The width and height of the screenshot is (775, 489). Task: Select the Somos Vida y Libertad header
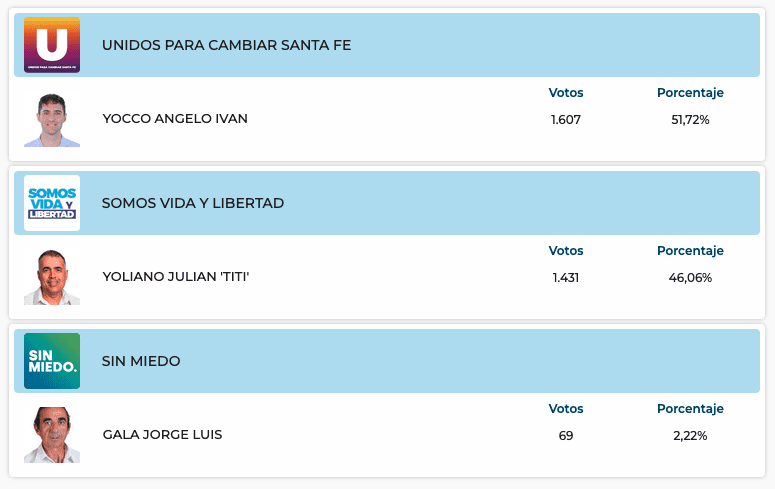click(x=193, y=203)
